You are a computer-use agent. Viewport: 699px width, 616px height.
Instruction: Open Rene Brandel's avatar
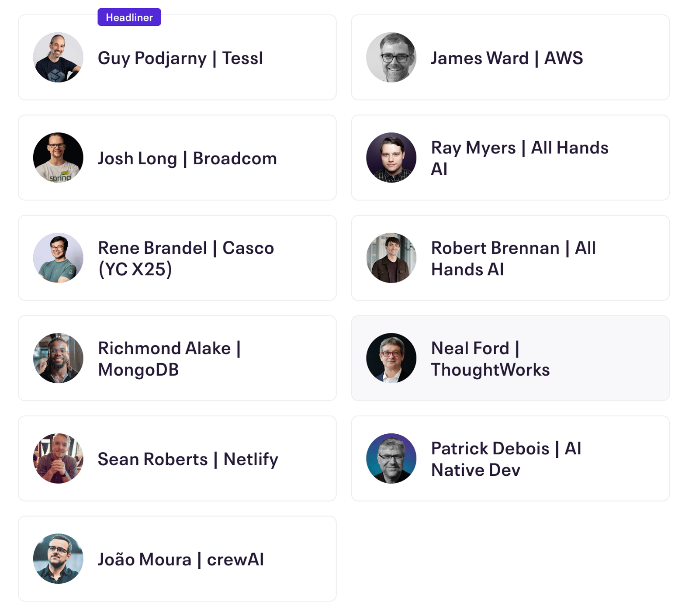point(58,258)
